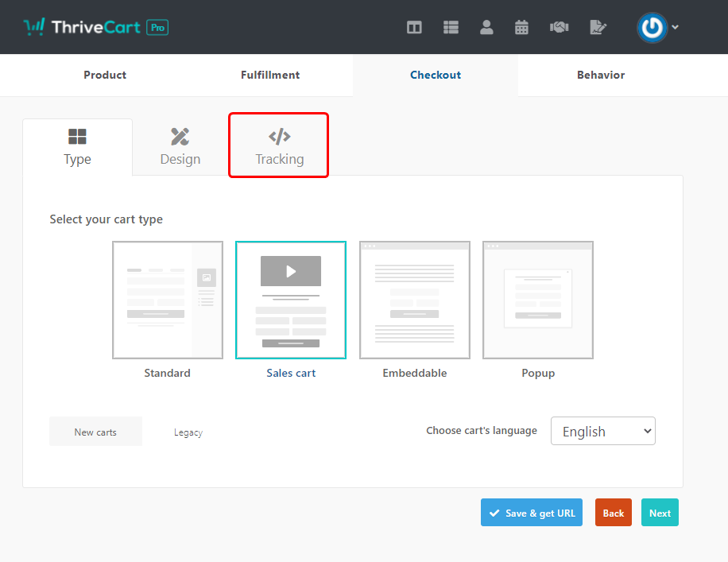Switch to the Design sub-tab
This screenshot has height=562, width=728.
(180, 146)
